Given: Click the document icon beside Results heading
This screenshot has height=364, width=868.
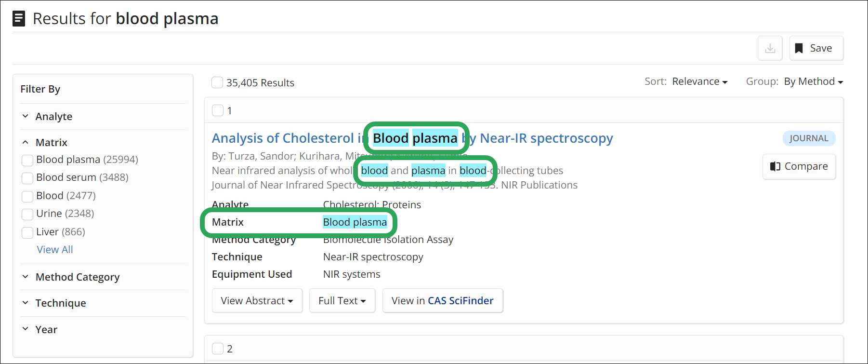Looking at the screenshot, I should 19,19.
